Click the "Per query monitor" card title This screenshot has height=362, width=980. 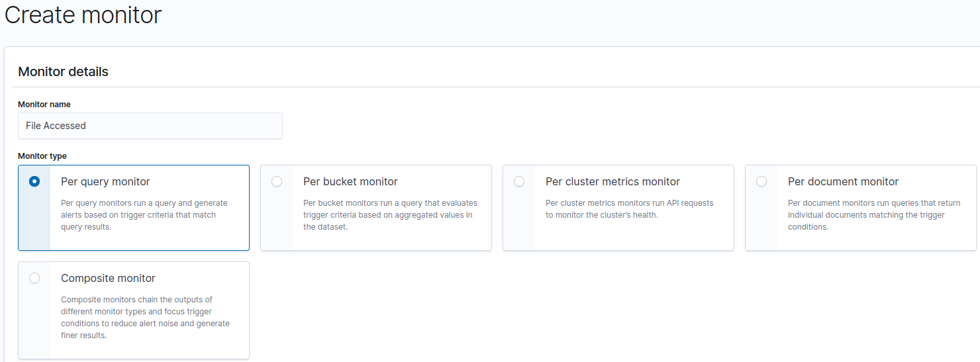coord(105,181)
